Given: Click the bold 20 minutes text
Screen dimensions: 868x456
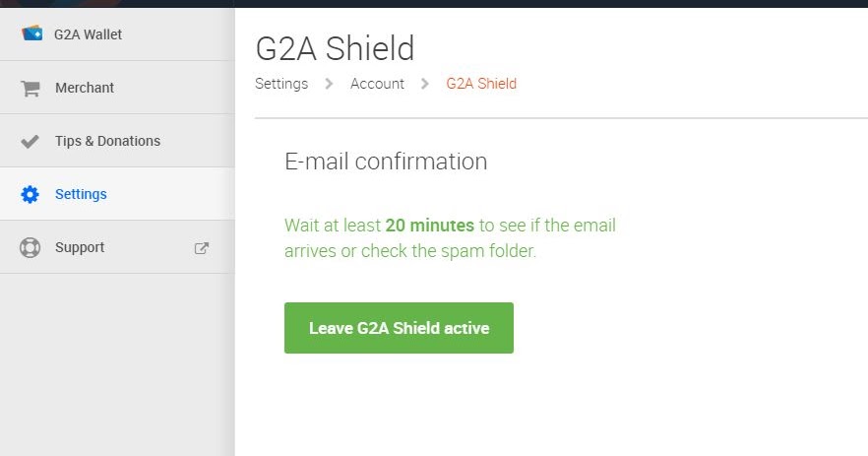Looking at the screenshot, I should coord(429,226).
